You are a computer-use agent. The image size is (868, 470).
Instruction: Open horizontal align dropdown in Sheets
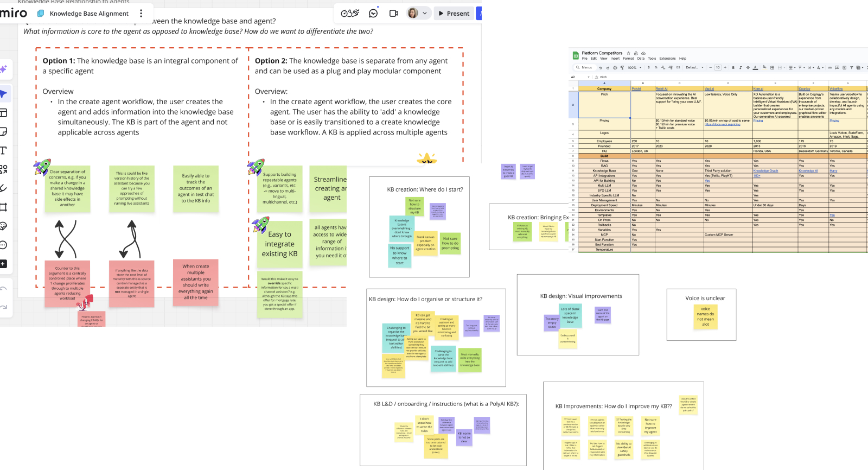792,68
